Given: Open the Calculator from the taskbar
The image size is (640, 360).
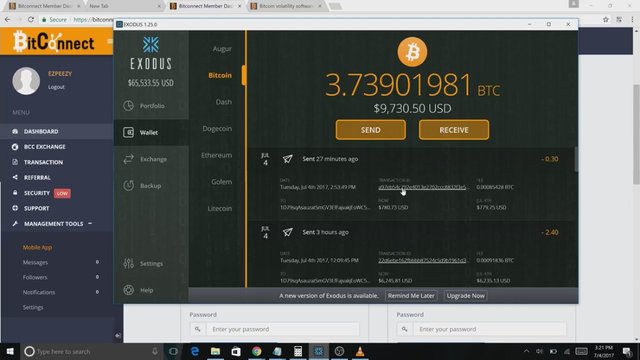Looking at the screenshot, I should [x=298, y=351].
